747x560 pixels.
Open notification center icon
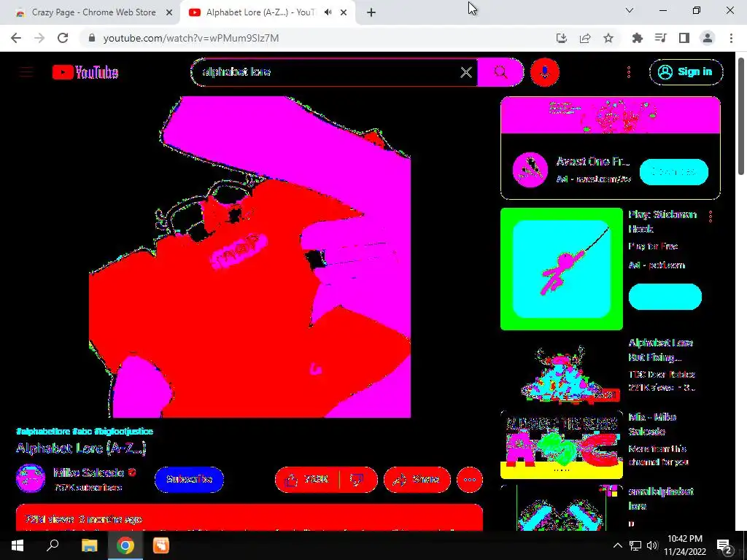[x=724, y=545]
